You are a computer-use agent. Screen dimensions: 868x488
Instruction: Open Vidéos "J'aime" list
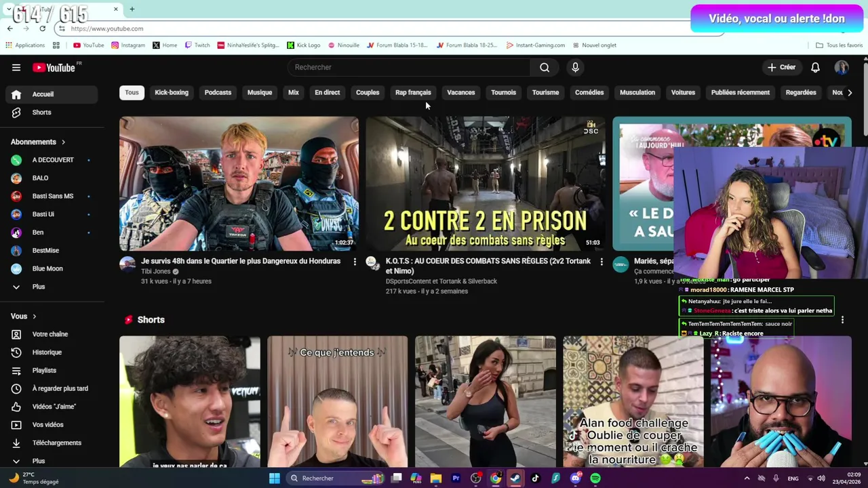(52, 407)
